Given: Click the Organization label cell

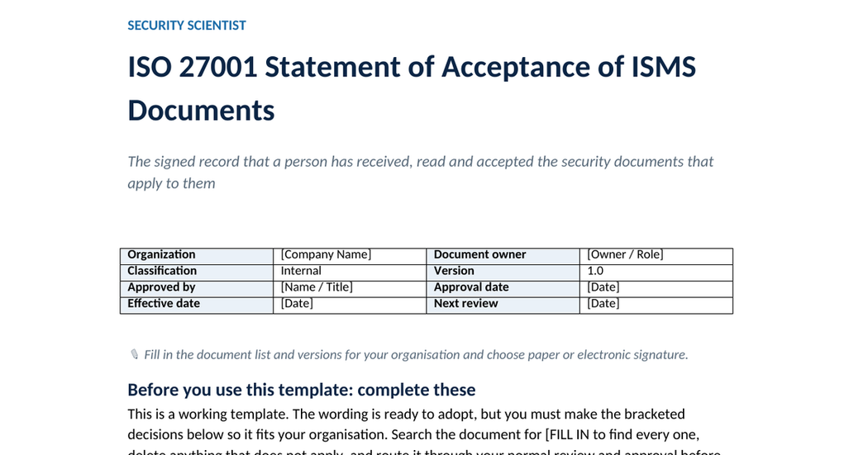Looking at the screenshot, I should point(197,257).
